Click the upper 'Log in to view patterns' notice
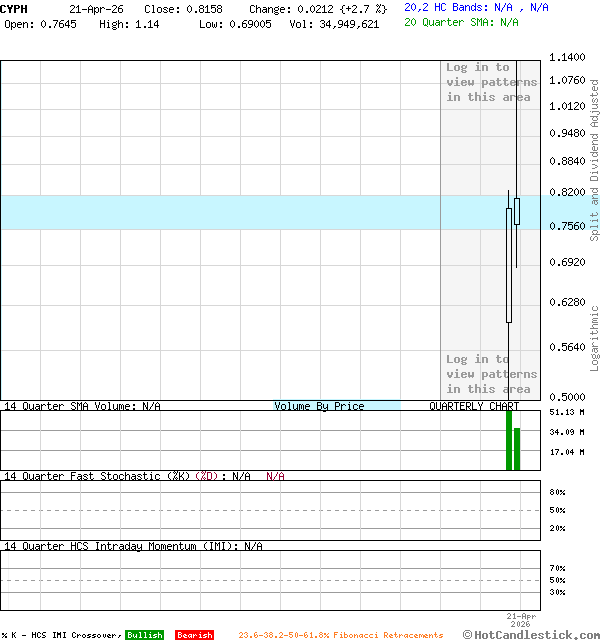The width and height of the screenshot is (600, 640). coord(491,82)
